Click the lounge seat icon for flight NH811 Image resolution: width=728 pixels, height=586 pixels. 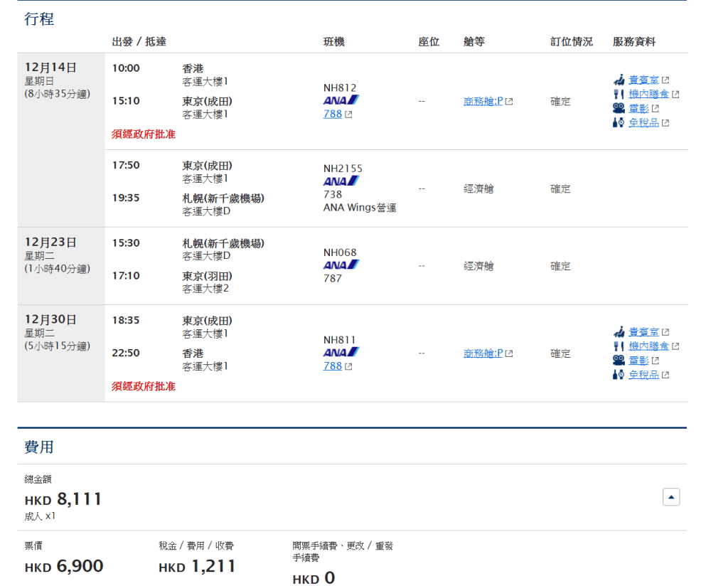619,332
